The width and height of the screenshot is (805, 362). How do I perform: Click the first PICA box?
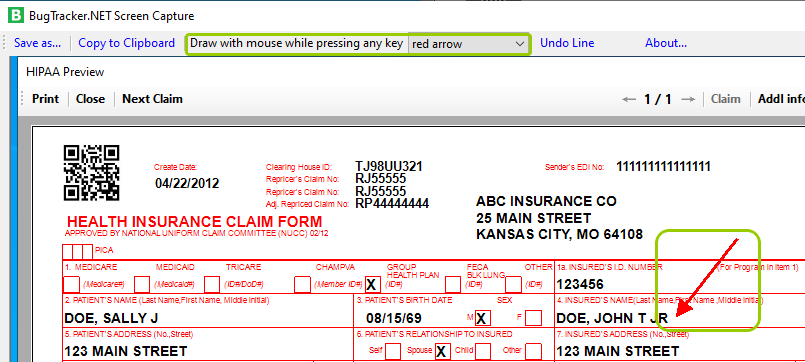click(x=67, y=252)
